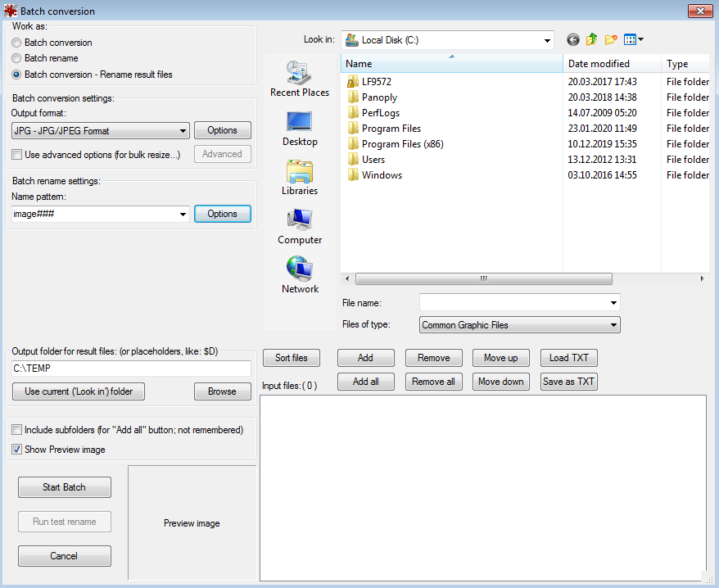Create a new folder in Local Disk C:
Viewport: 719px width, 588px height.
pyautogui.click(x=612, y=39)
